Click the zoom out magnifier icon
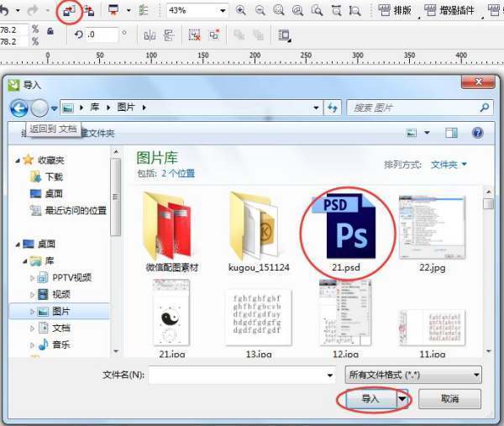Image resolution: width=504 pixels, height=426 pixels. point(259,11)
